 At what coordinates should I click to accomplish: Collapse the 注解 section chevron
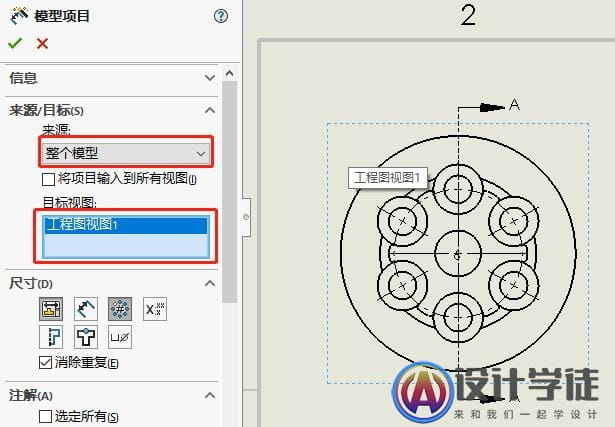pos(210,395)
